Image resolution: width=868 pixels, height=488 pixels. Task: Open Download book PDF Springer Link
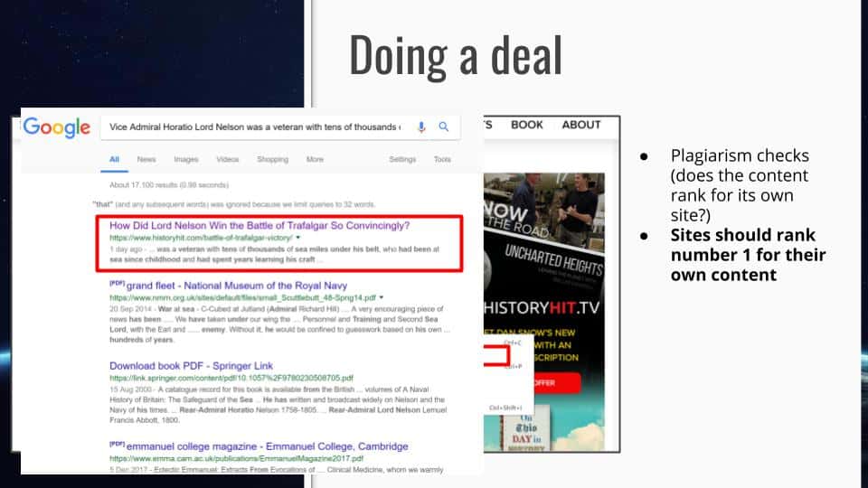(191, 366)
